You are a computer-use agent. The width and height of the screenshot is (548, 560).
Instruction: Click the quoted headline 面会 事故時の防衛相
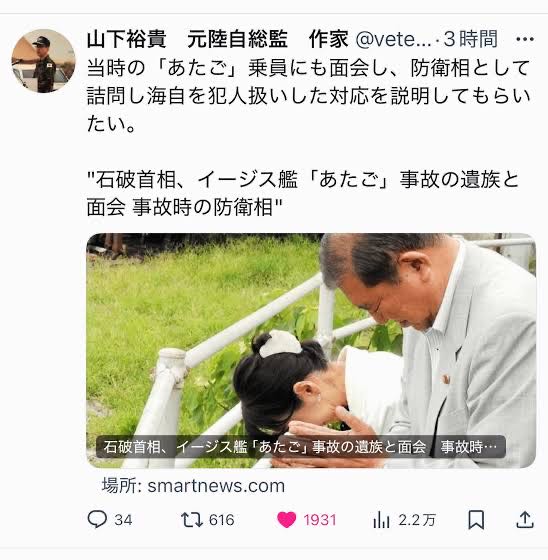pos(184,207)
